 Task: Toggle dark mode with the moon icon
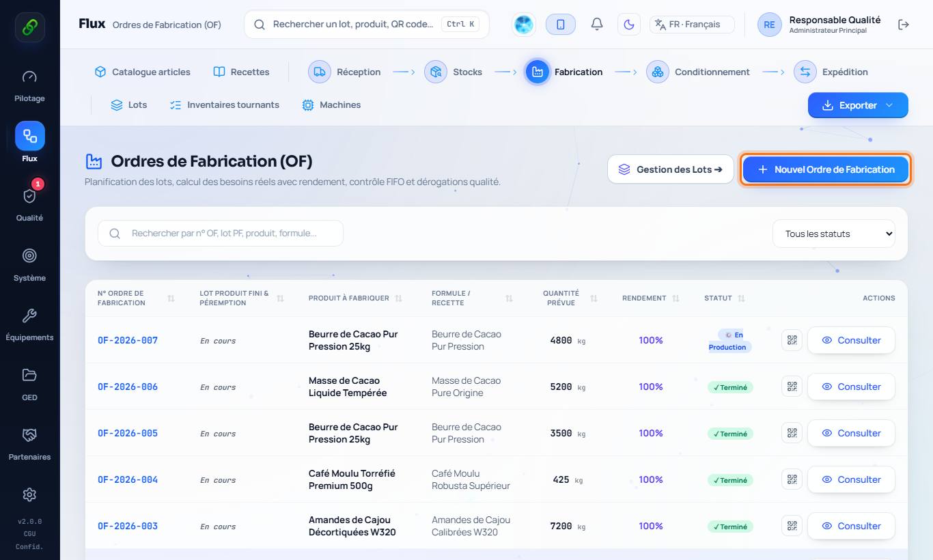click(x=629, y=25)
